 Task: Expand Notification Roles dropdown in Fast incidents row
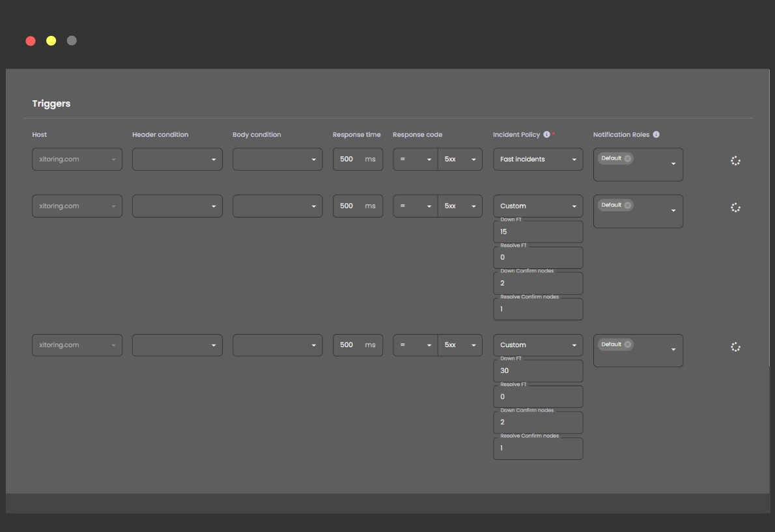pos(673,164)
